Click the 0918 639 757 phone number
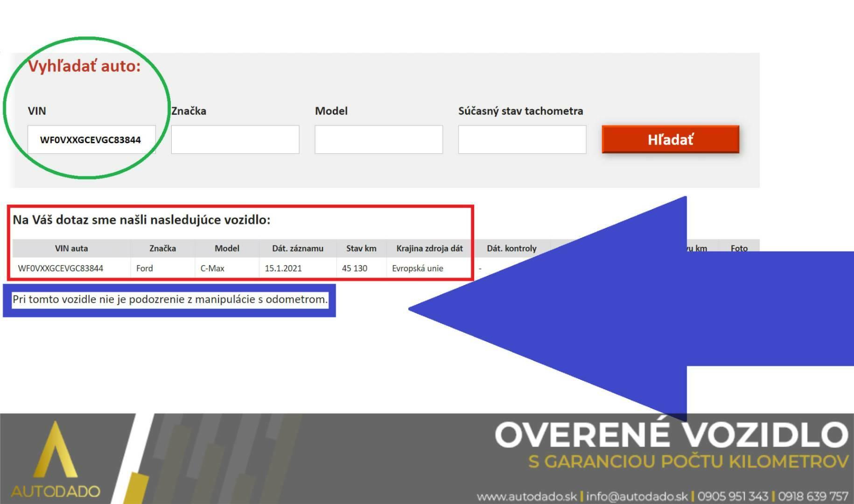This screenshot has height=504, width=854. click(813, 496)
